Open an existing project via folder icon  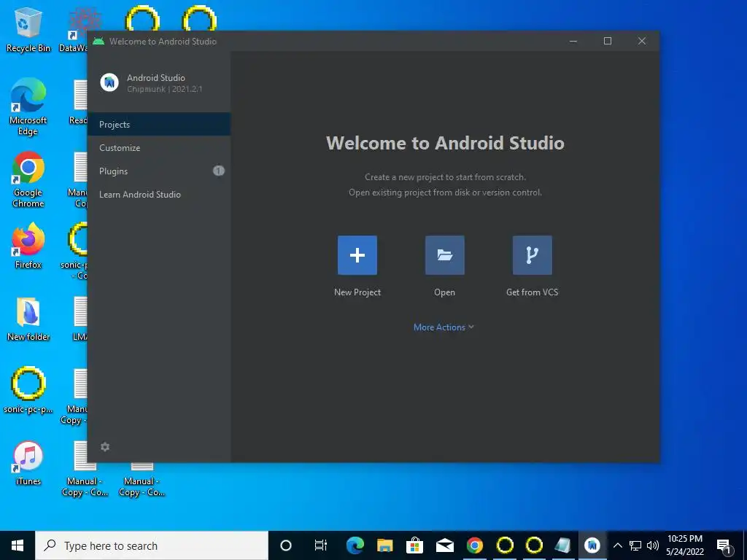444,255
